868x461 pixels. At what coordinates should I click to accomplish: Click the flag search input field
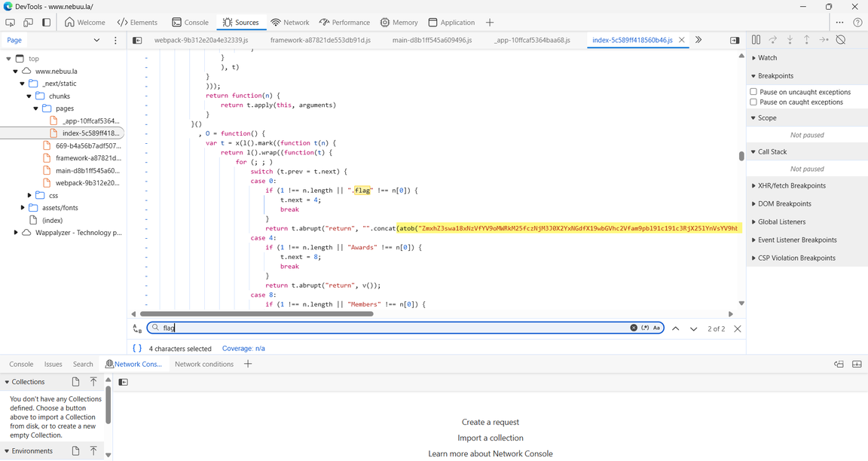point(395,328)
